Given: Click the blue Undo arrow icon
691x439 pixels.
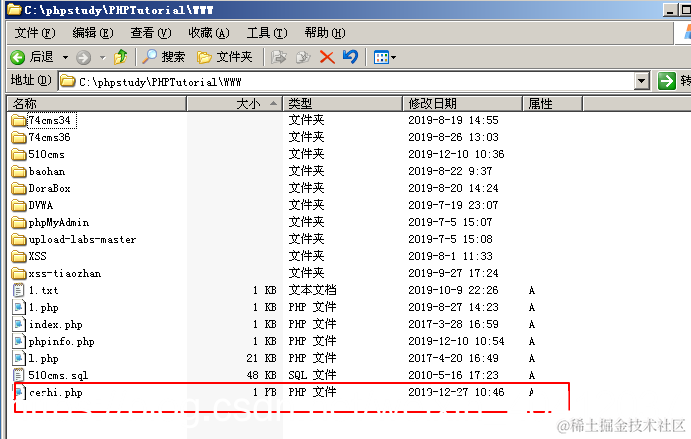Looking at the screenshot, I should pyautogui.click(x=350, y=57).
